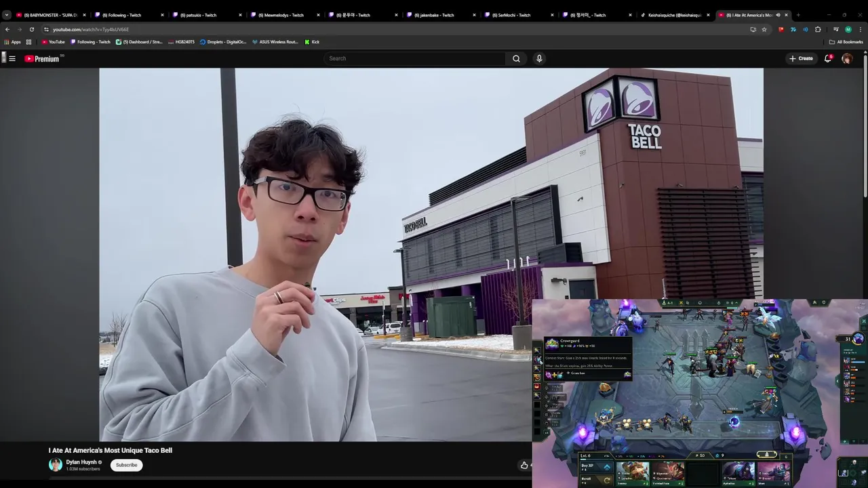Open Dylan Huynh channel avatar
The image size is (868, 488).
point(56,464)
